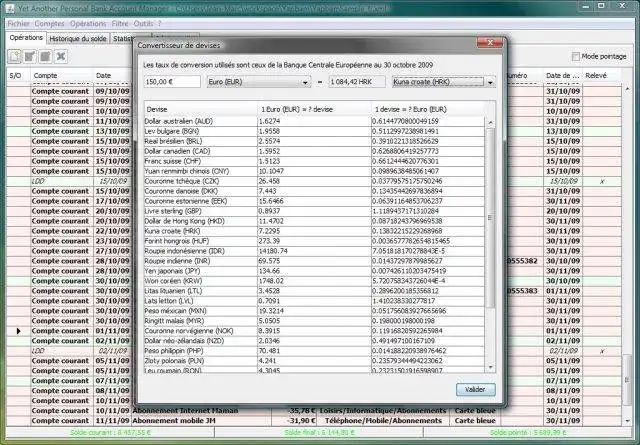The height and width of the screenshot is (445, 640).
Task: Close the Convertisseur de devises dialog
Action: (x=490, y=42)
